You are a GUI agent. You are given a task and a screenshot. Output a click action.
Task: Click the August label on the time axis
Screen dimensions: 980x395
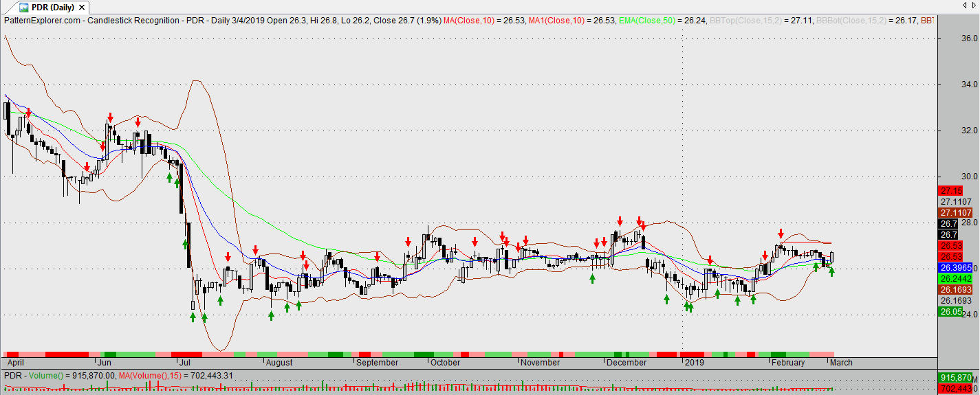pos(279,362)
